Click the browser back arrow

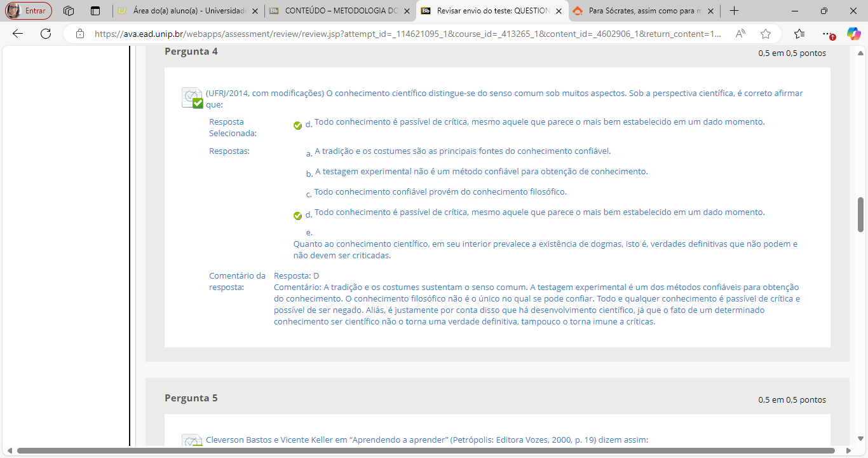coord(17,34)
